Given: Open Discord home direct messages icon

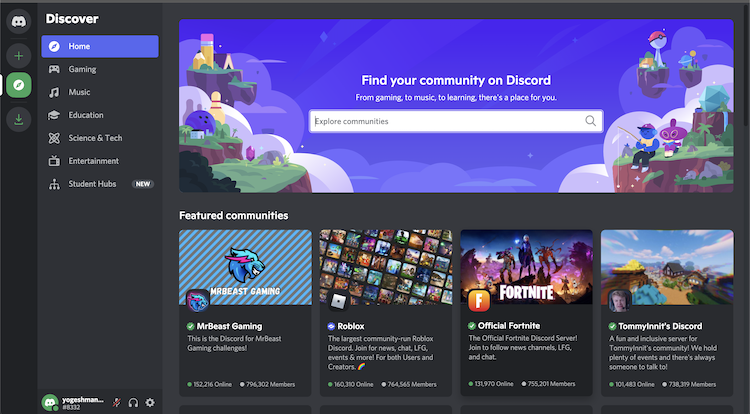Looking at the screenshot, I should (19, 22).
